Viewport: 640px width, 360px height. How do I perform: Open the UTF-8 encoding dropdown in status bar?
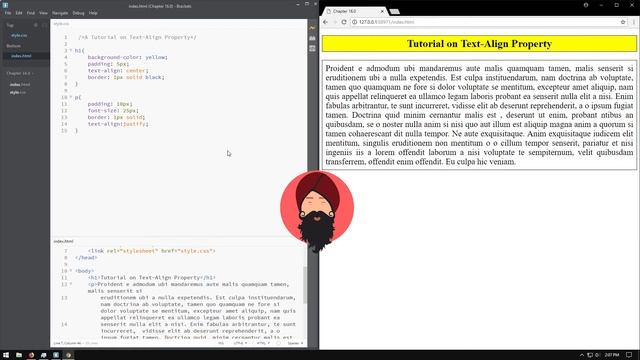(240, 344)
